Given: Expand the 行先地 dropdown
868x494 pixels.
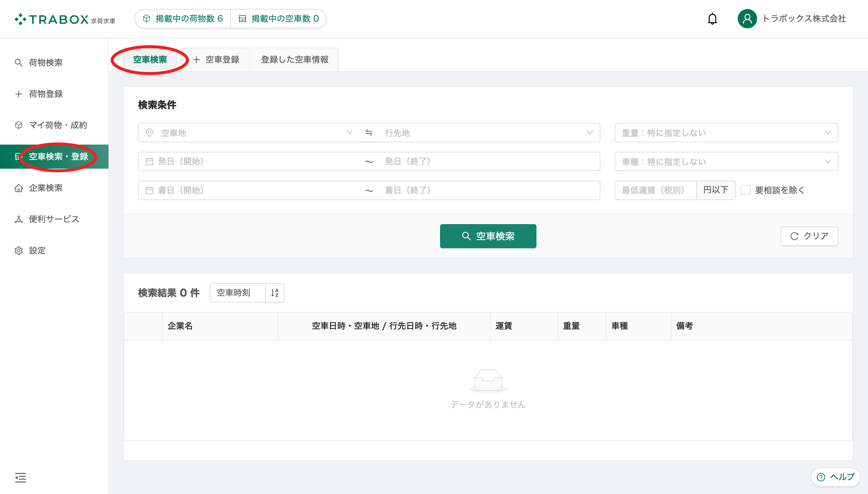Looking at the screenshot, I should [x=590, y=133].
